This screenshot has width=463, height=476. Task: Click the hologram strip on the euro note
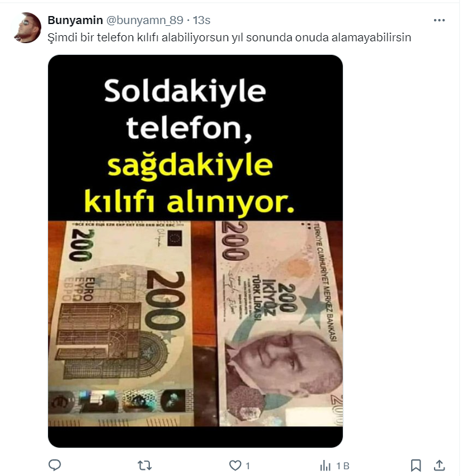[x=121, y=401]
